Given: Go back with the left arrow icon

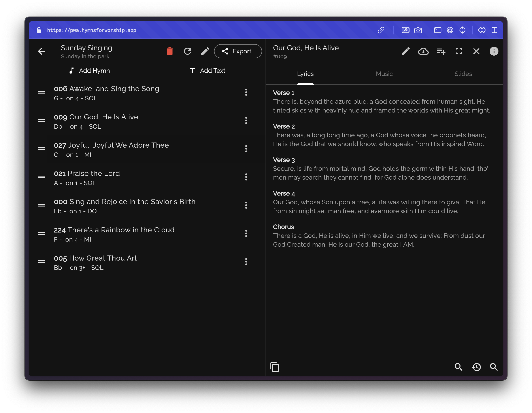Looking at the screenshot, I should 42,51.
